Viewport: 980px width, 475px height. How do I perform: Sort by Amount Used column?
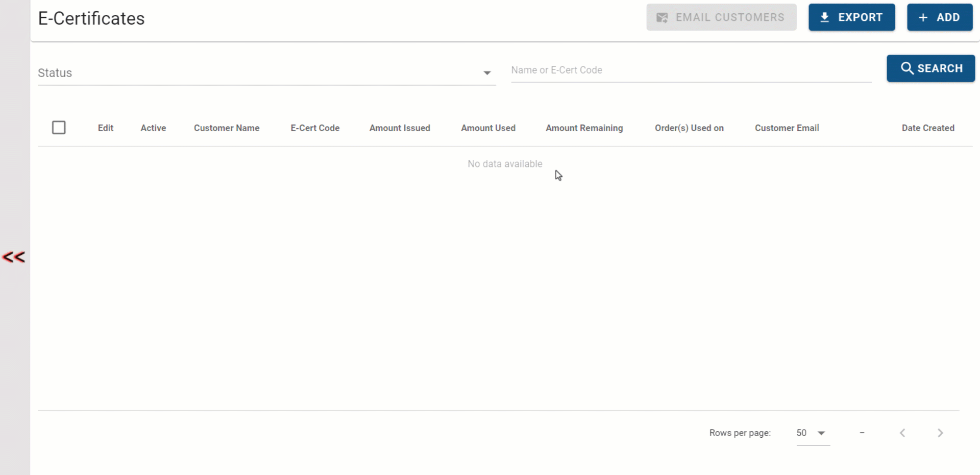488,128
